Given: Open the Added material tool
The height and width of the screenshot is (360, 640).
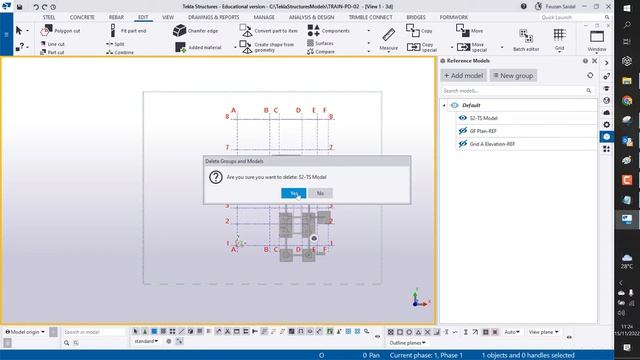Looking at the screenshot, I should (x=198, y=47).
